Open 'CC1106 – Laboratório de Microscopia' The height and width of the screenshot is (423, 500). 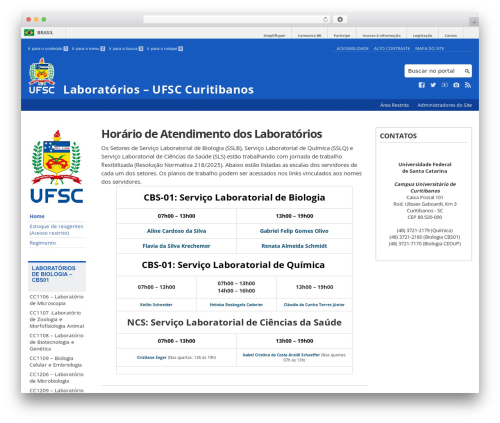56,300
